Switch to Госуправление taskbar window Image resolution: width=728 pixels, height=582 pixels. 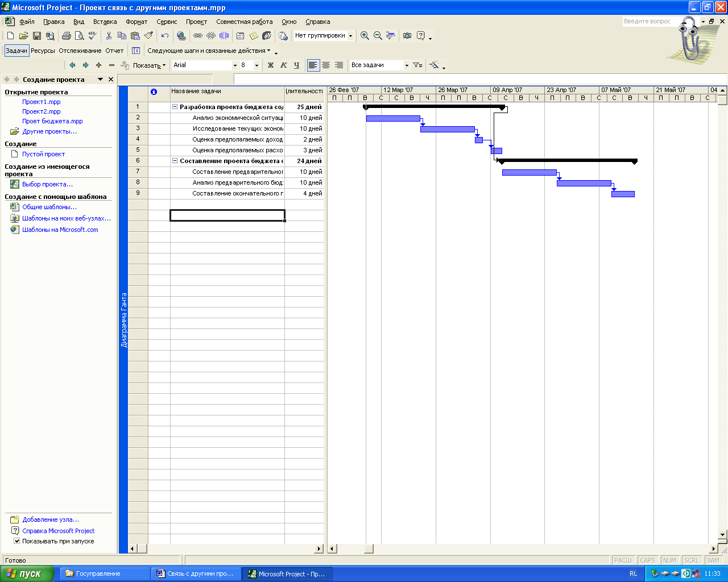105,573
